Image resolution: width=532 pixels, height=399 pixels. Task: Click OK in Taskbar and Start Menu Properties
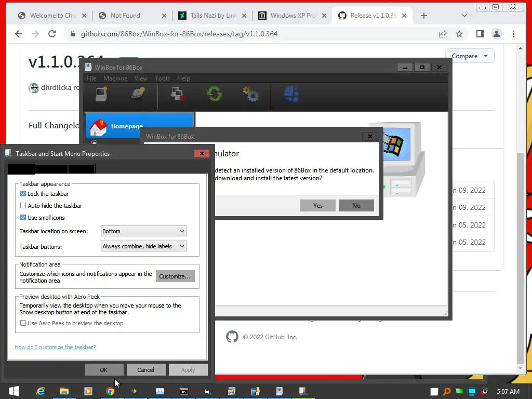[x=104, y=370]
